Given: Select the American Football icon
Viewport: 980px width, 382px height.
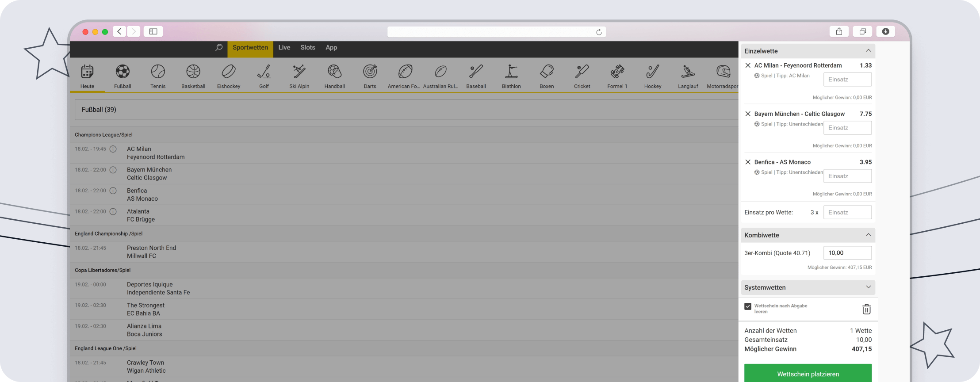Looking at the screenshot, I should click(x=406, y=72).
